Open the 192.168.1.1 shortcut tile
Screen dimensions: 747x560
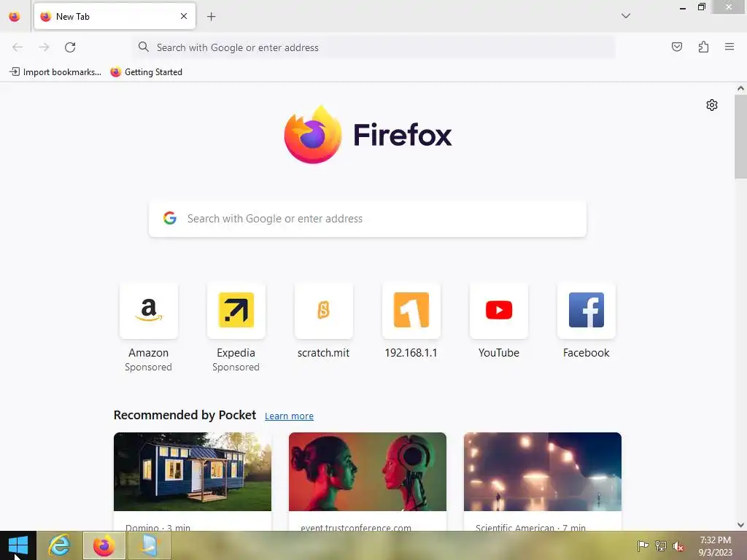[411, 311]
